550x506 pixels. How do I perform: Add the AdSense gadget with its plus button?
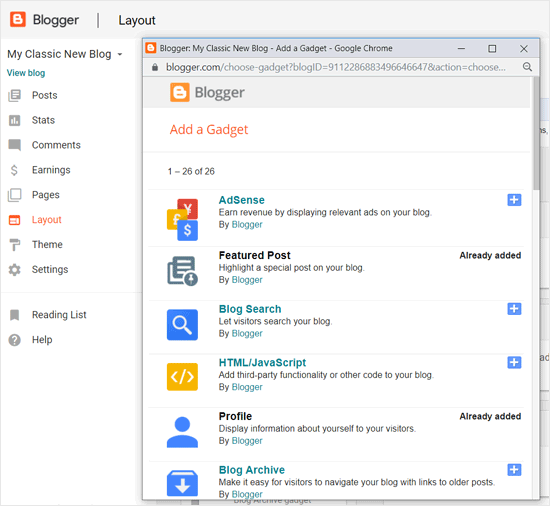pos(514,200)
